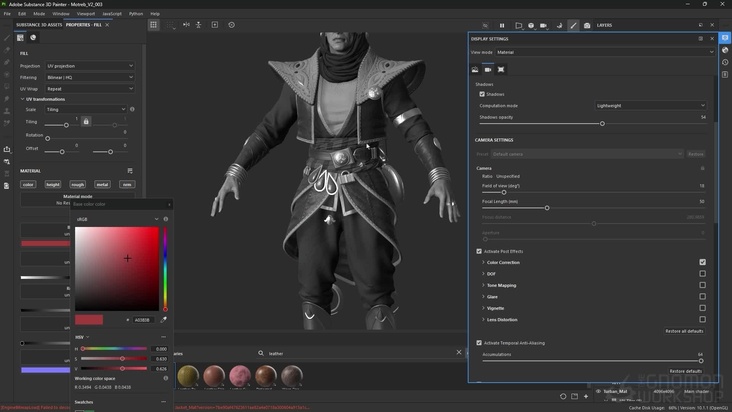This screenshot has width=732, height=412.
Task: Open the camera settings tab icon
Action: tap(488, 70)
